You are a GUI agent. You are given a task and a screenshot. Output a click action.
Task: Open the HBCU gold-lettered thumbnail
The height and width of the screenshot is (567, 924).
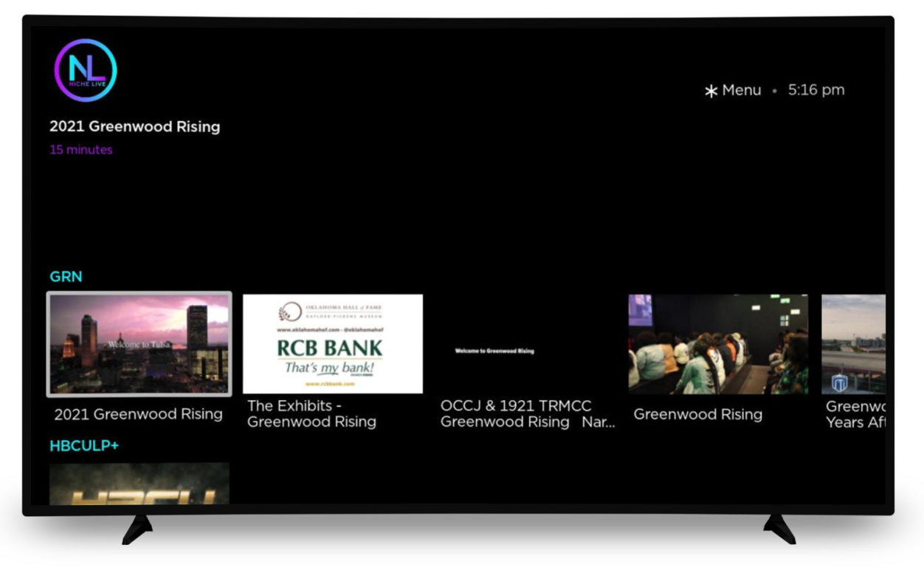[139, 484]
